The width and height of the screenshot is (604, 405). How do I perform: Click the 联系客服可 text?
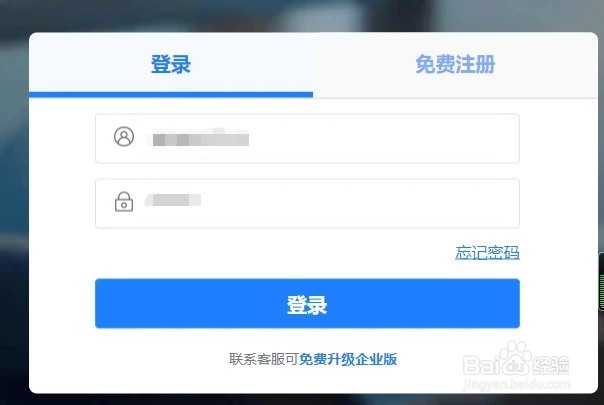(x=264, y=359)
